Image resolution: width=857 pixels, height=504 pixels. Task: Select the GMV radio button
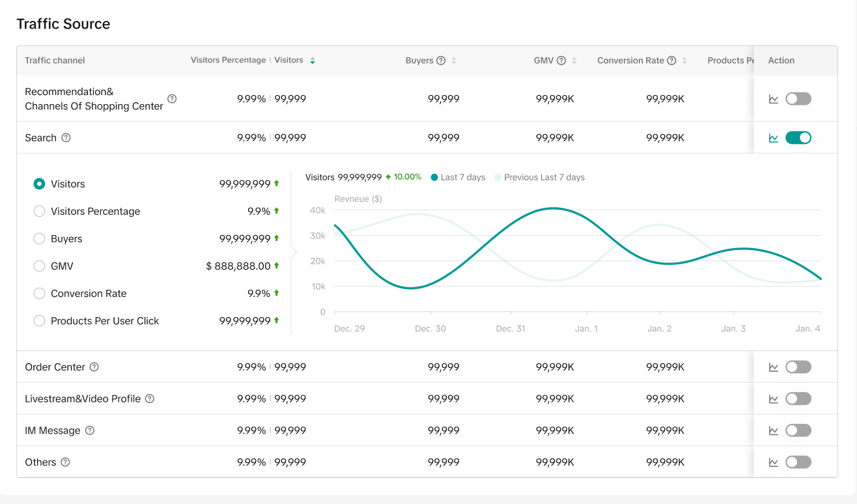[39, 266]
